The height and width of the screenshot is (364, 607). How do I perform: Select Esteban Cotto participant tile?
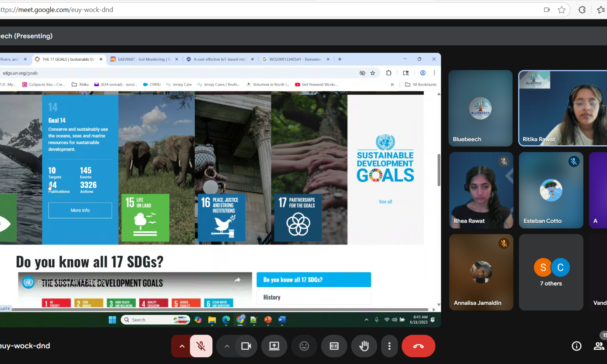pyautogui.click(x=551, y=190)
